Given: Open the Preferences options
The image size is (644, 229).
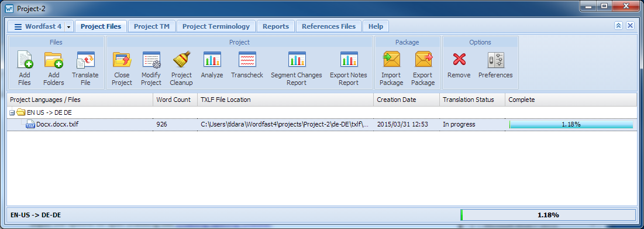Looking at the screenshot, I should (496, 60).
